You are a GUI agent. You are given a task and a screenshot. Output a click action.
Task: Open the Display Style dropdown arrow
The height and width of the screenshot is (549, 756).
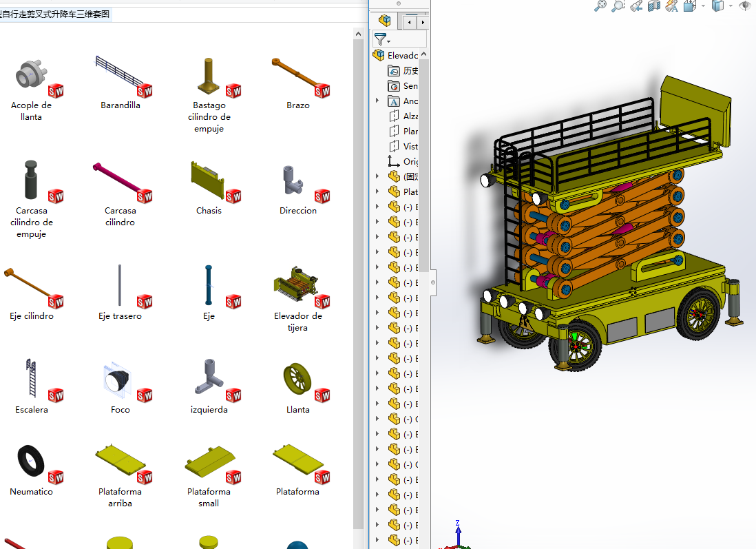coord(731,6)
